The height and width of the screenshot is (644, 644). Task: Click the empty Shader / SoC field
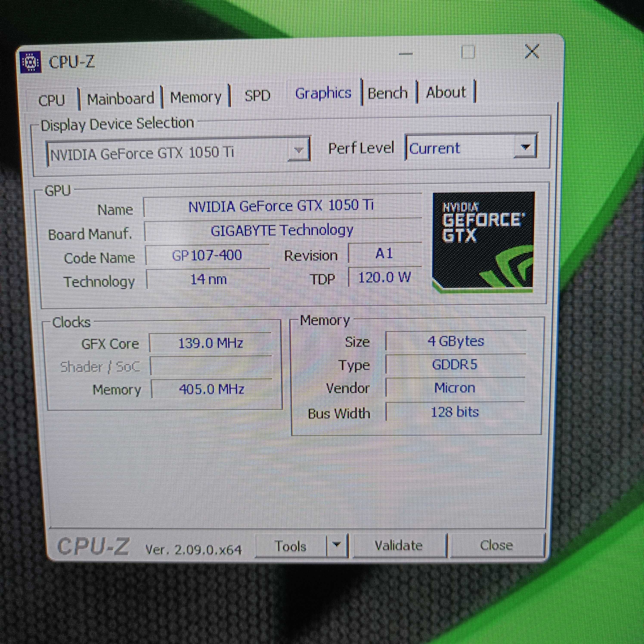[211, 366]
